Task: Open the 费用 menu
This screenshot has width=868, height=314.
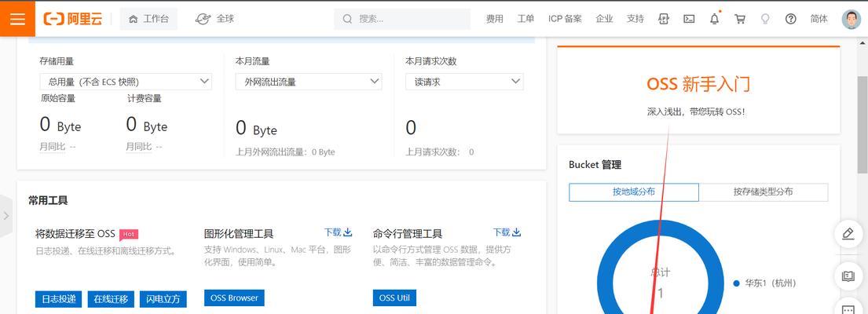Action: point(494,19)
